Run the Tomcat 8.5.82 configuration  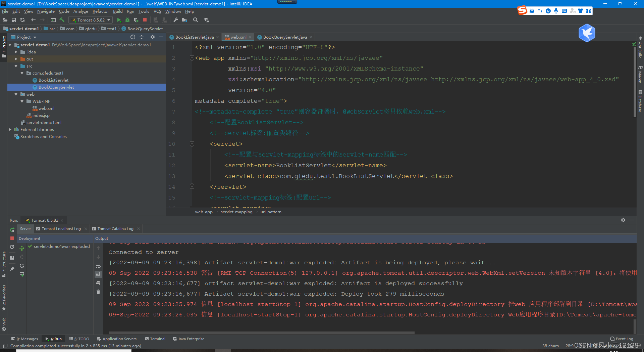(x=119, y=20)
